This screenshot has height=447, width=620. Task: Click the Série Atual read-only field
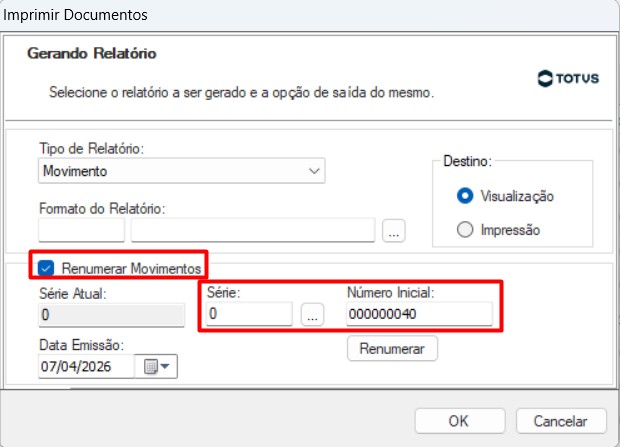(112, 315)
